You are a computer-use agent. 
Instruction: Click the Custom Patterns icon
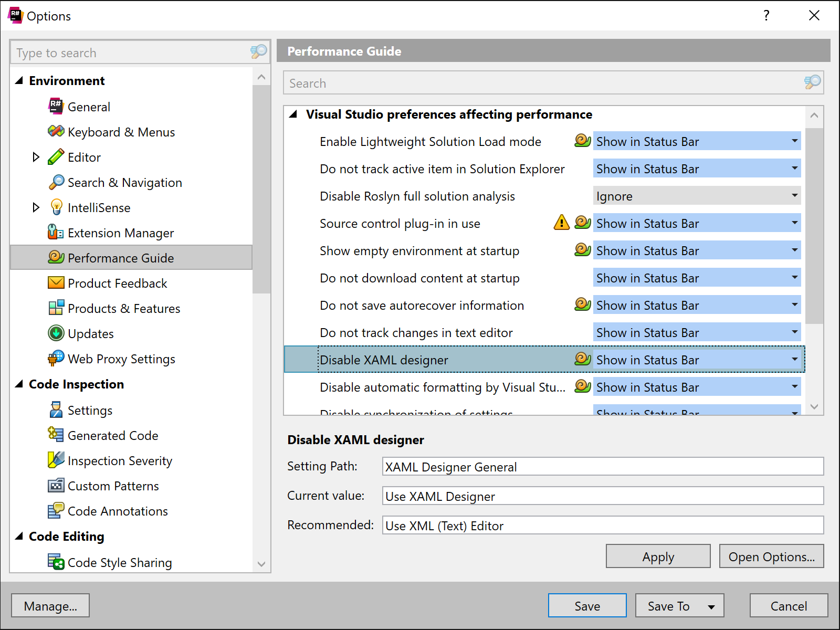(56, 485)
